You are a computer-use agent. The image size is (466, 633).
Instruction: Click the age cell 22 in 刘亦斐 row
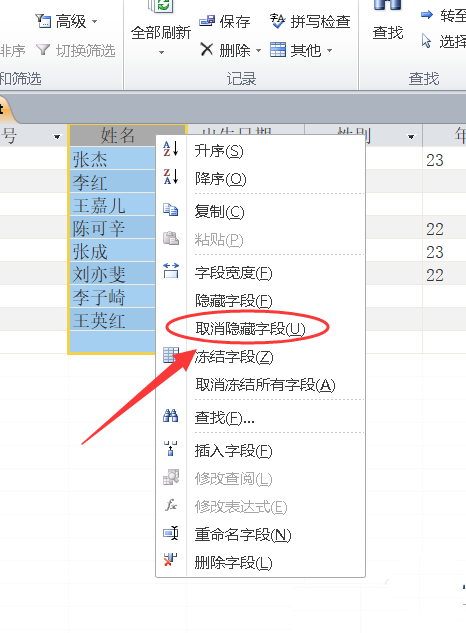coord(444,274)
